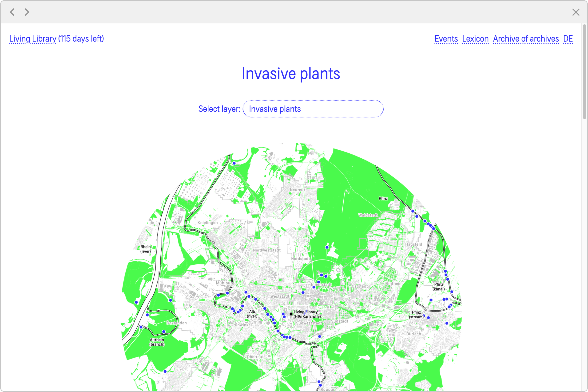Switch language to DE

[x=568, y=39]
